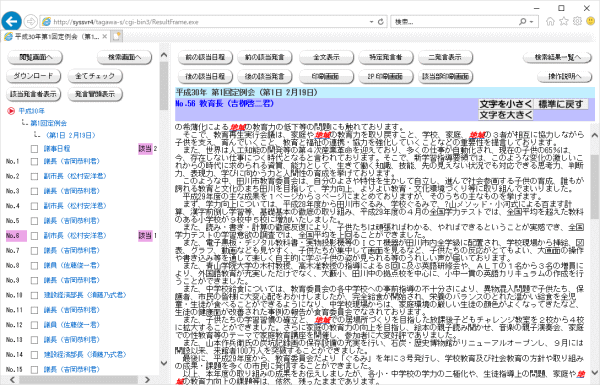The width and height of the screenshot is (600, 385).
Task: Click the left pane horizontal scroll left arrow
Action: [12, 380]
